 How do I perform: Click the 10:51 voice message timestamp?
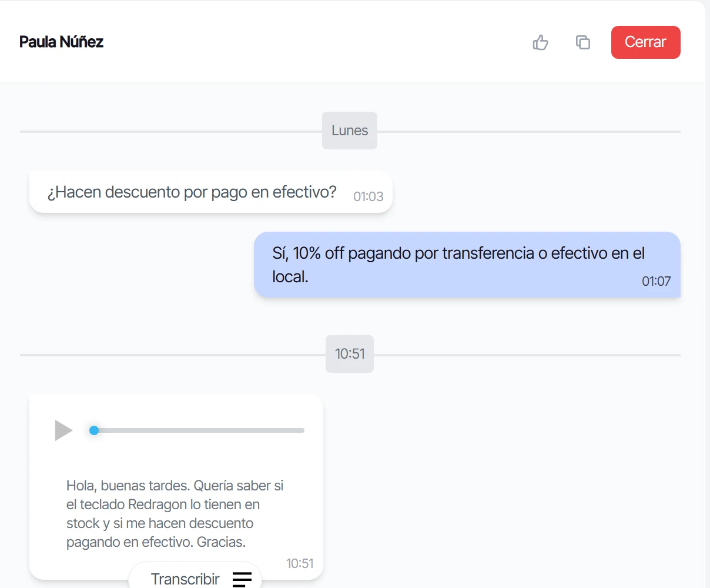click(300, 563)
